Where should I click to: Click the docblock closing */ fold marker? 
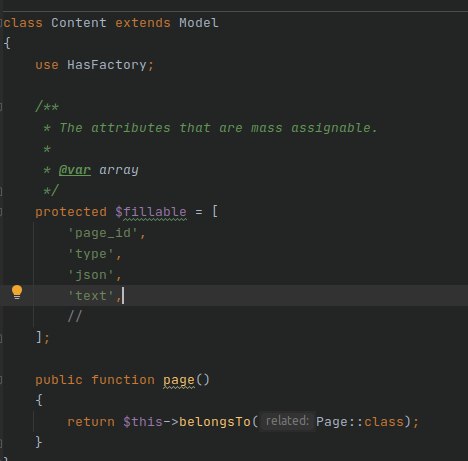click(x=1, y=191)
